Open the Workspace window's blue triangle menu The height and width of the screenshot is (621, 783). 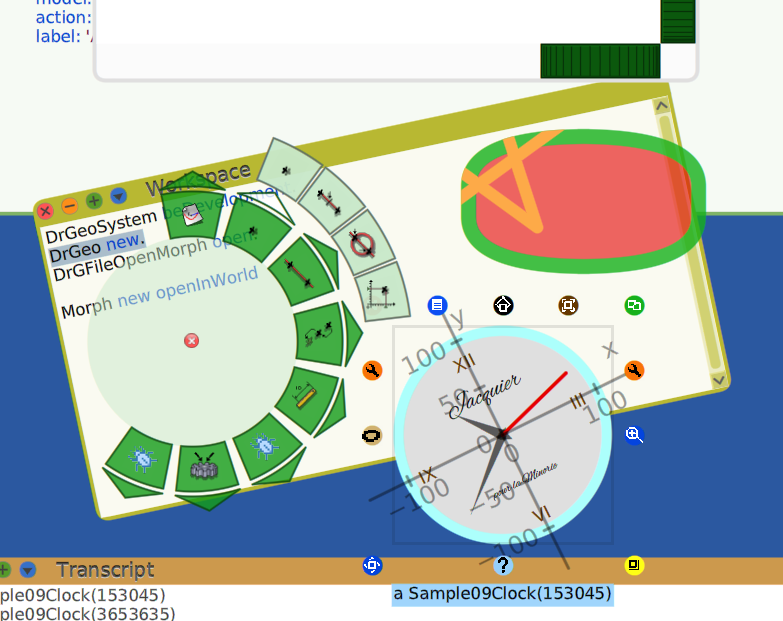click(118, 196)
